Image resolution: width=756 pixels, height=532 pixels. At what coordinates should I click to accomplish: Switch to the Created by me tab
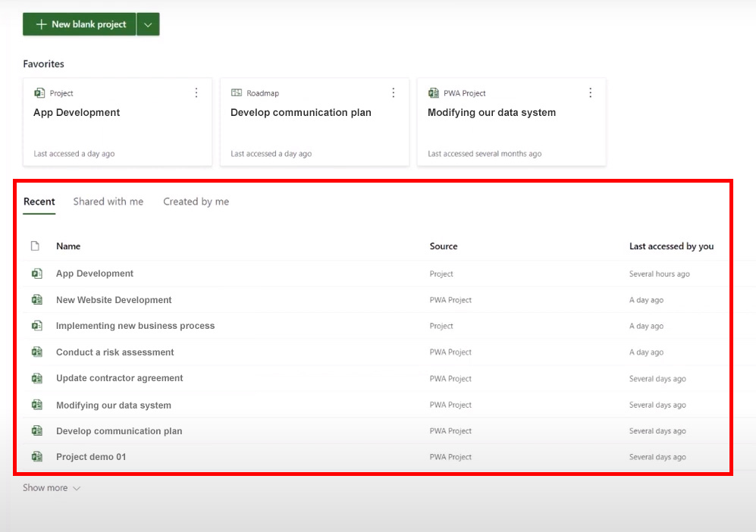pyautogui.click(x=196, y=202)
